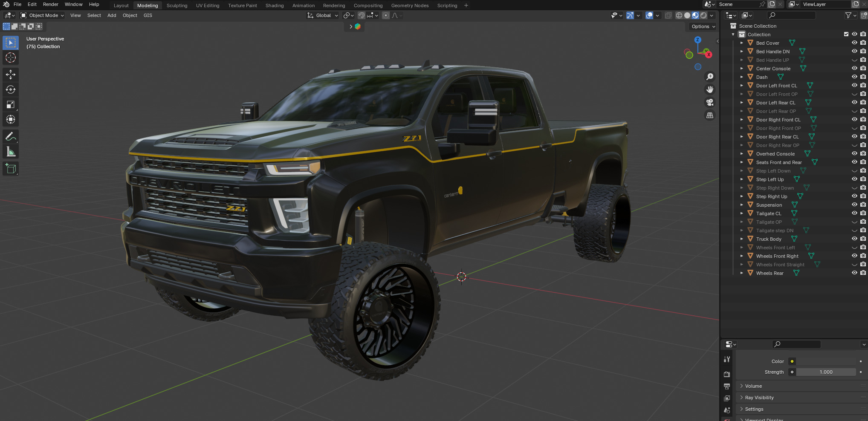Open the Object Mode dropdown

coord(42,15)
